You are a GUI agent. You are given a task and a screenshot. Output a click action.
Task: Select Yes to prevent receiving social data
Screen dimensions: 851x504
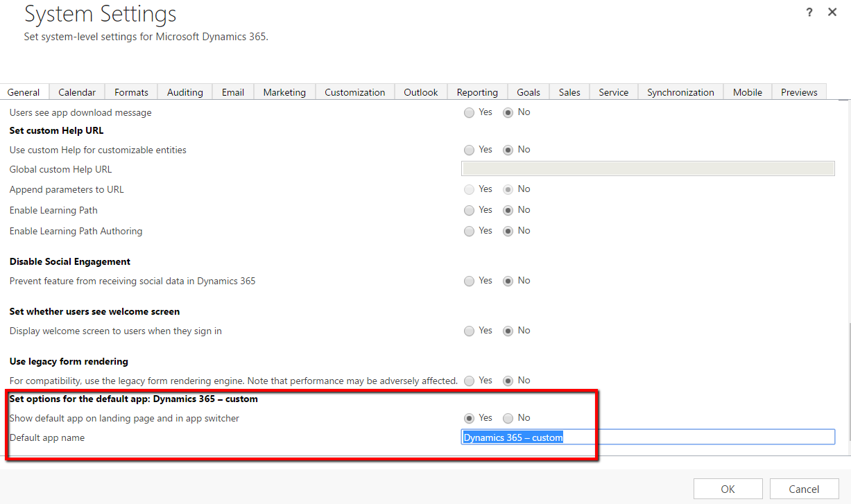(x=470, y=281)
